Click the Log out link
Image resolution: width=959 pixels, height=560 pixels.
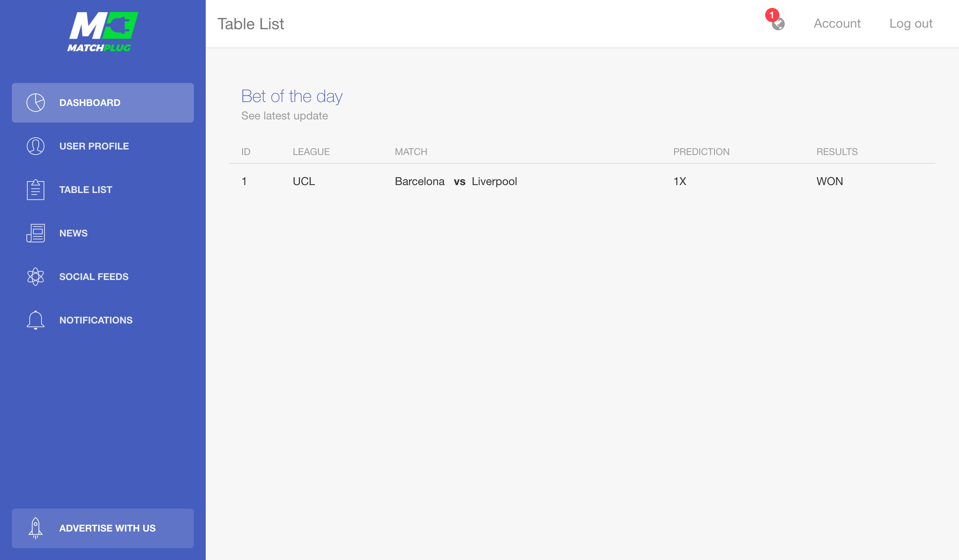tap(911, 24)
